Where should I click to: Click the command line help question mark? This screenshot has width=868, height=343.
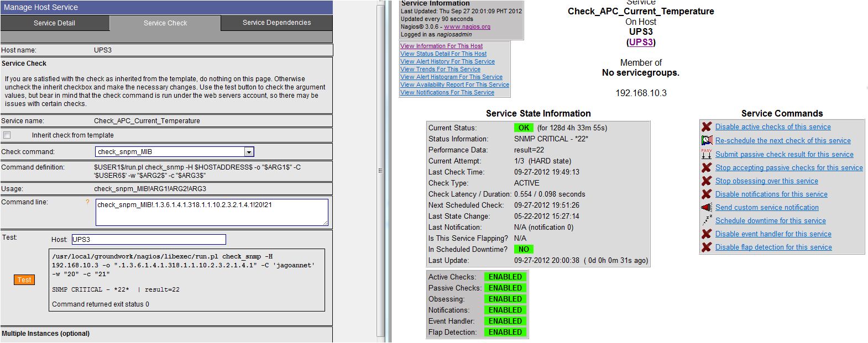[87, 203]
